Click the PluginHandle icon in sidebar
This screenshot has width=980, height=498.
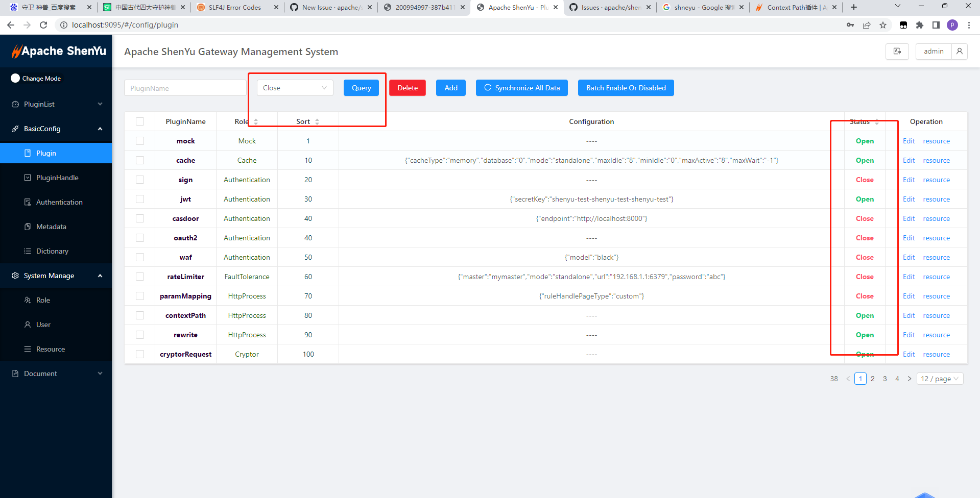point(28,178)
